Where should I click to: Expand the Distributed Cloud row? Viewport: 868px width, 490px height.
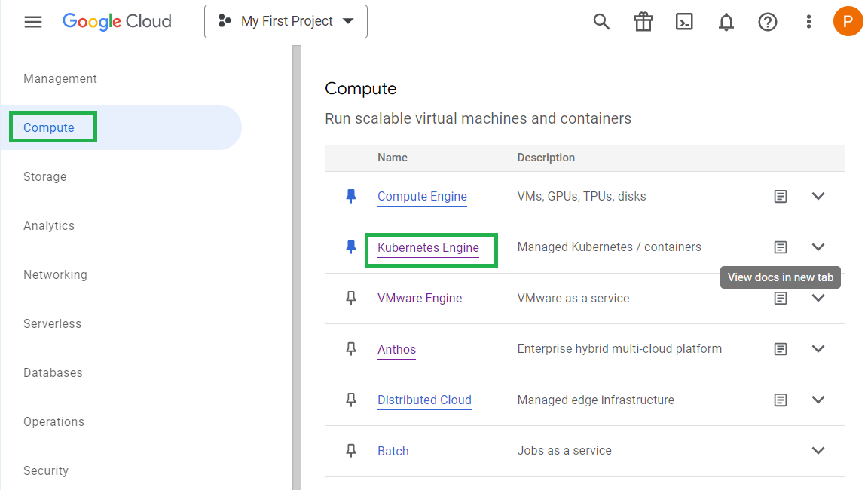(x=818, y=400)
